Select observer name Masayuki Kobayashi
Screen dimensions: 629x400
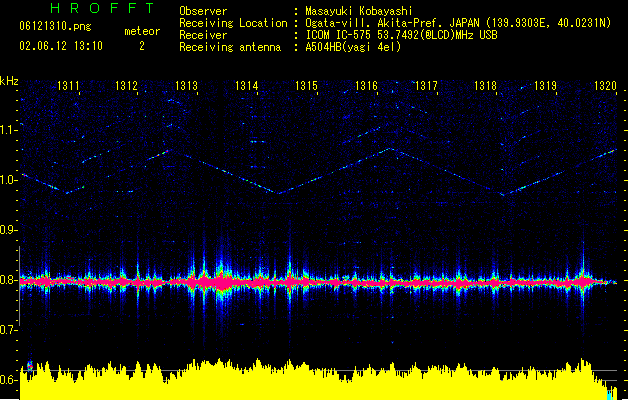tap(359, 11)
